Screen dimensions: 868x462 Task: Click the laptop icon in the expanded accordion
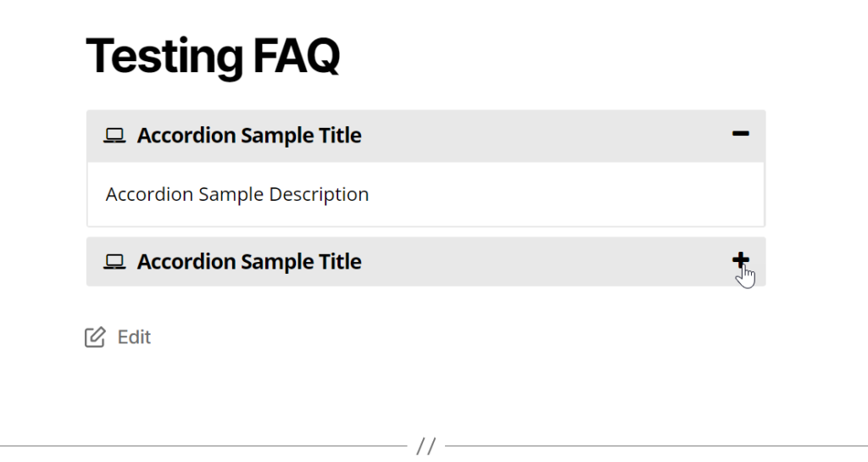[x=114, y=136]
